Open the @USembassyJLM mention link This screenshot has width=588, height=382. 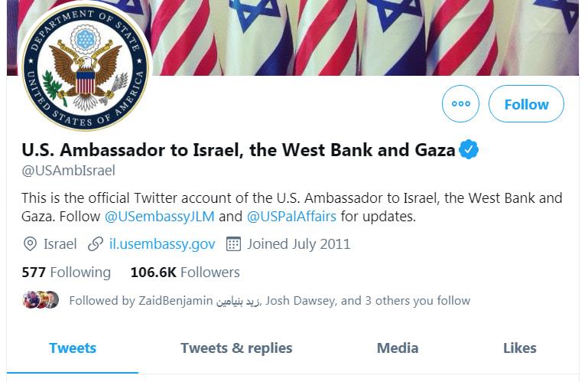click(159, 217)
